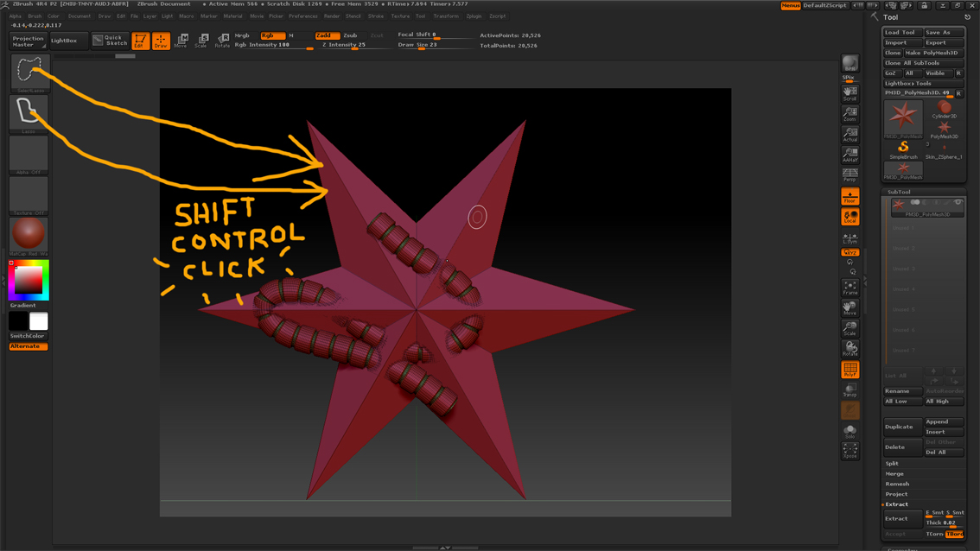Open the Lasso stroke selector

(x=29, y=114)
